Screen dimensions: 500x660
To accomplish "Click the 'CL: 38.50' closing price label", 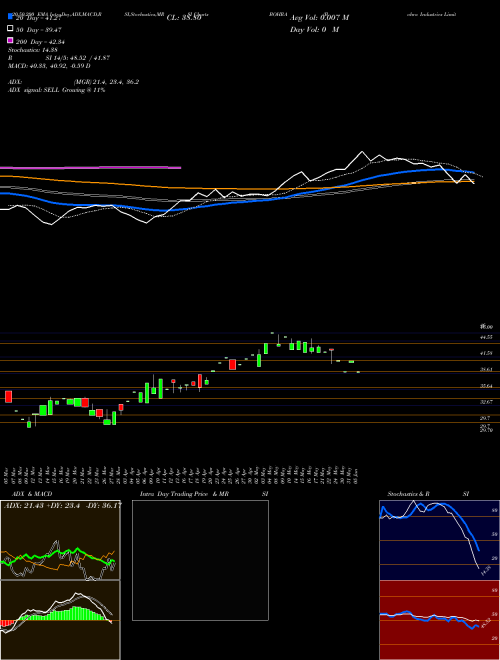I will (x=184, y=18).
